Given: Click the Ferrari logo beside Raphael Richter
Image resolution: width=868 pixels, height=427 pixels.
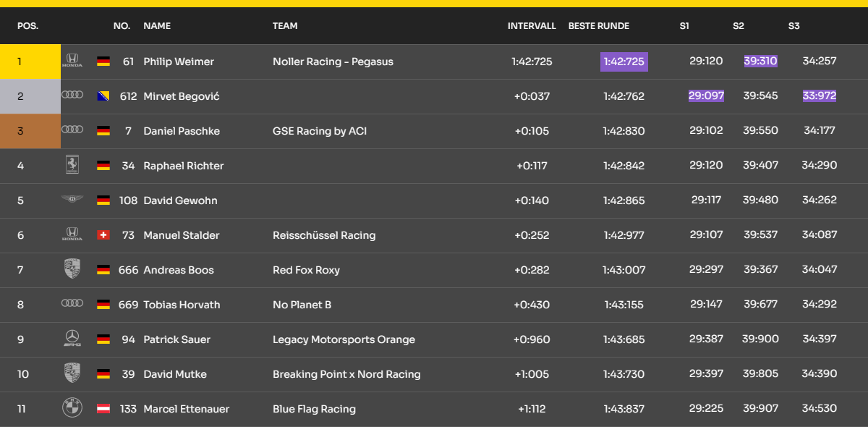Looking at the screenshot, I should pyautogui.click(x=72, y=165).
